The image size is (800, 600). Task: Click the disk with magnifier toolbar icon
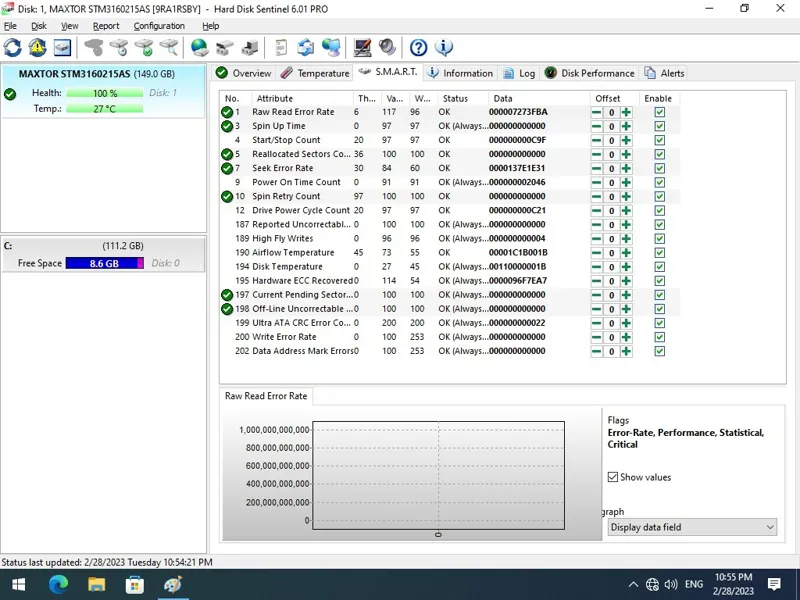click(x=169, y=47)
